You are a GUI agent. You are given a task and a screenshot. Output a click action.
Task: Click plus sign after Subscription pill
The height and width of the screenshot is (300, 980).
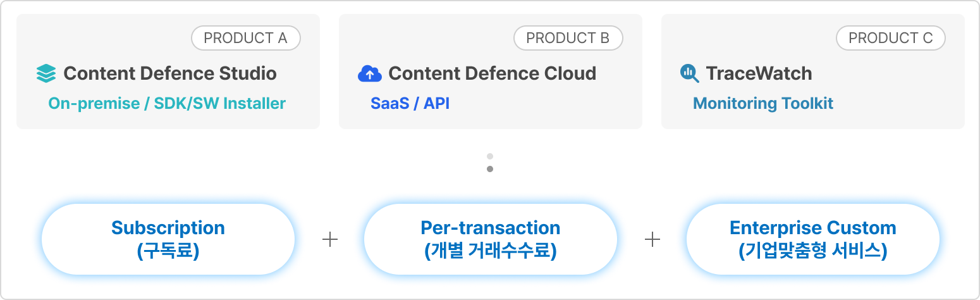point(329,239)
